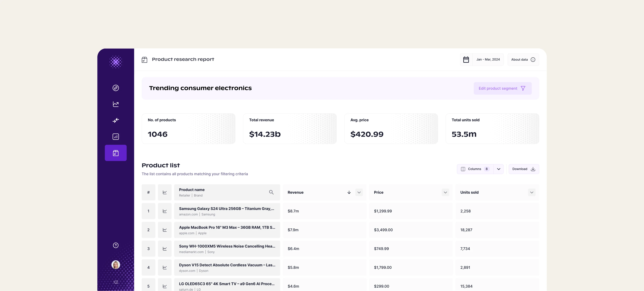Click the $6.4m revenue cell

tap(324, 249)
